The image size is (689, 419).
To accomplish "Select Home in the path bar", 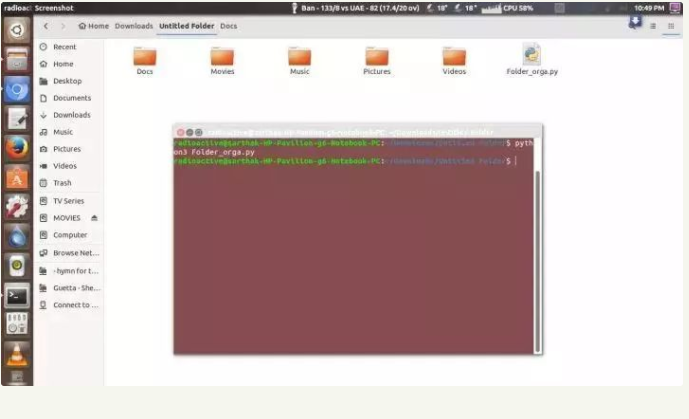I will 94,26.
